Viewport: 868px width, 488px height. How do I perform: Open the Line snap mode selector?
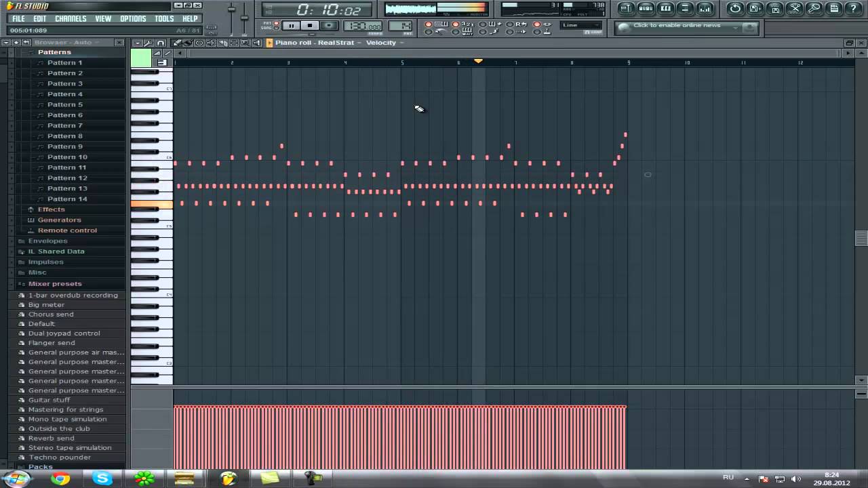(x=580, y=25)
